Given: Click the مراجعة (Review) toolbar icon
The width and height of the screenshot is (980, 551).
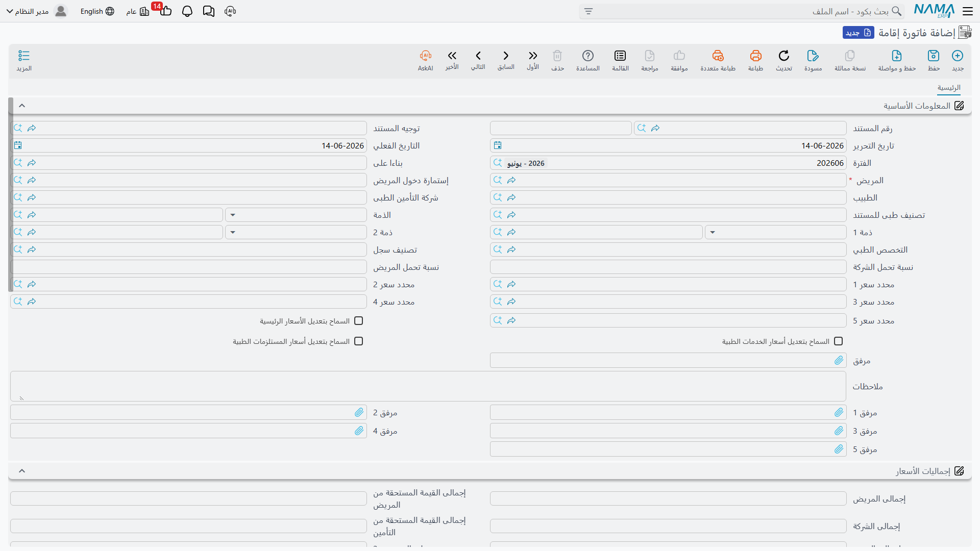Looking at the screenshot, I should coord(650,56).
